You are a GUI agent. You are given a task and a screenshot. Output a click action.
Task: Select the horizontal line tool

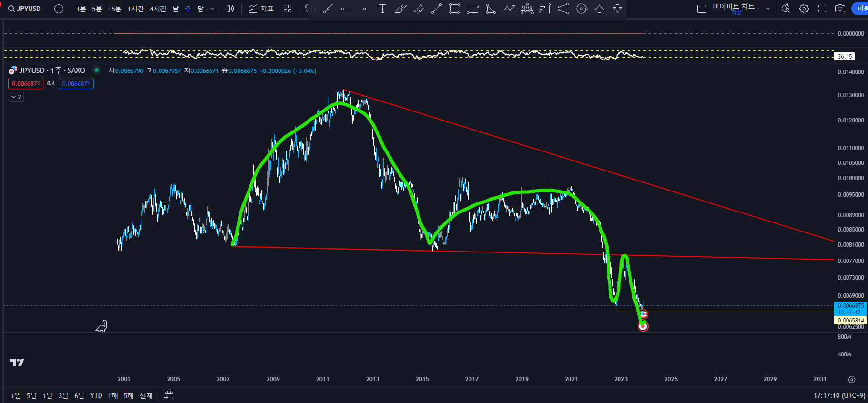(x=346, y=9)
